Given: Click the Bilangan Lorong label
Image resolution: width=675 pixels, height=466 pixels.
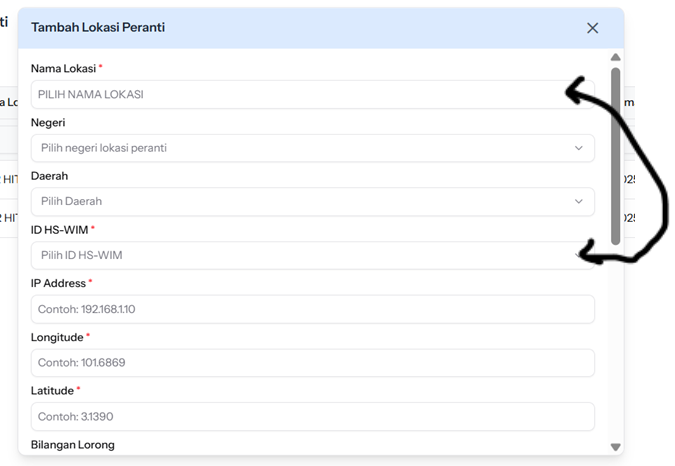Looking at the screenshot, I should 73,444.
